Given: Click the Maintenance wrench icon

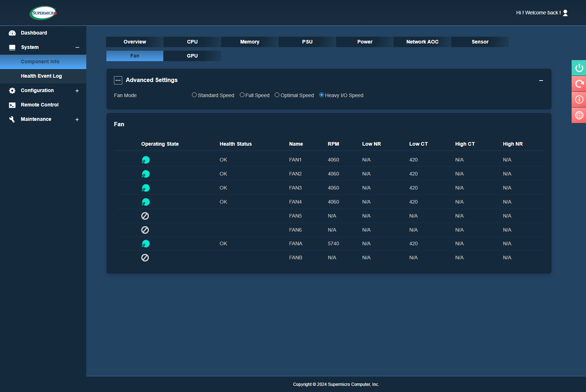Looking at the screenshot, I should [12, 119].
